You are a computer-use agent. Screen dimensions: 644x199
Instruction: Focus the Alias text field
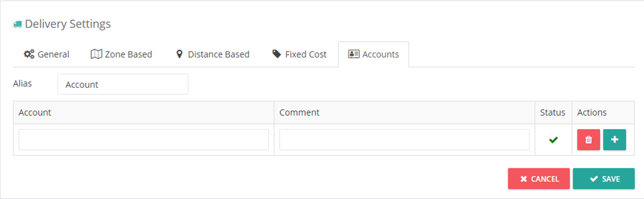[x=123, y=84]
